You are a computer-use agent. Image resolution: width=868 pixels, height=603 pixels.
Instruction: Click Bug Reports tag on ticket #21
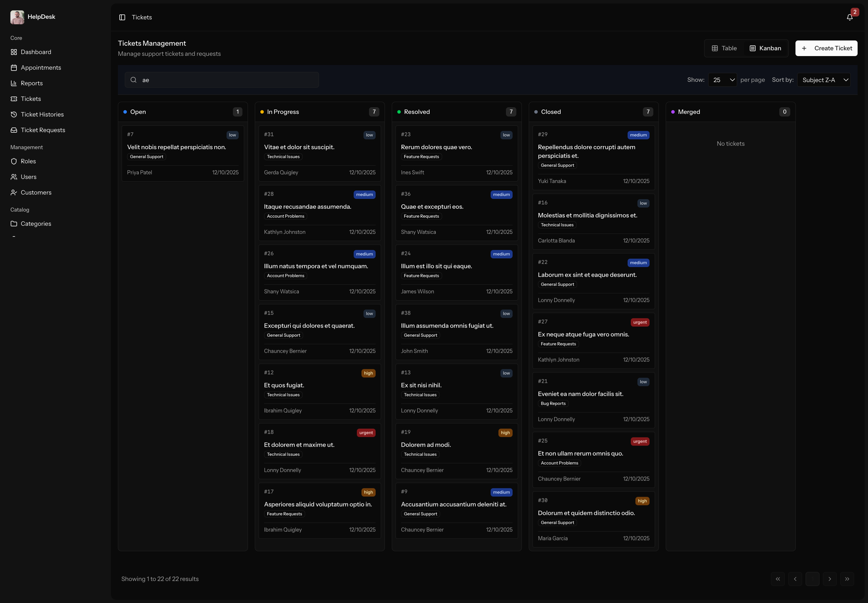point(553,404)
